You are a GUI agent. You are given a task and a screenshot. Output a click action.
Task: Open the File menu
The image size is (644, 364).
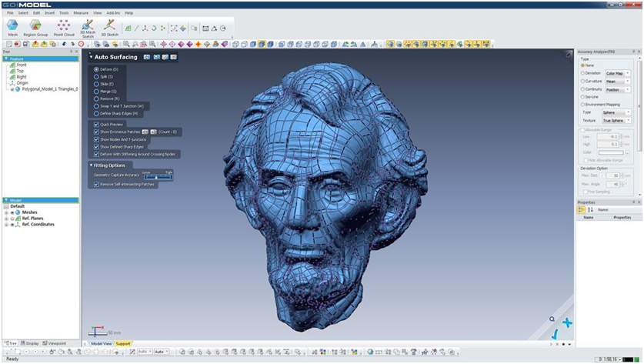tap(10, 13)
